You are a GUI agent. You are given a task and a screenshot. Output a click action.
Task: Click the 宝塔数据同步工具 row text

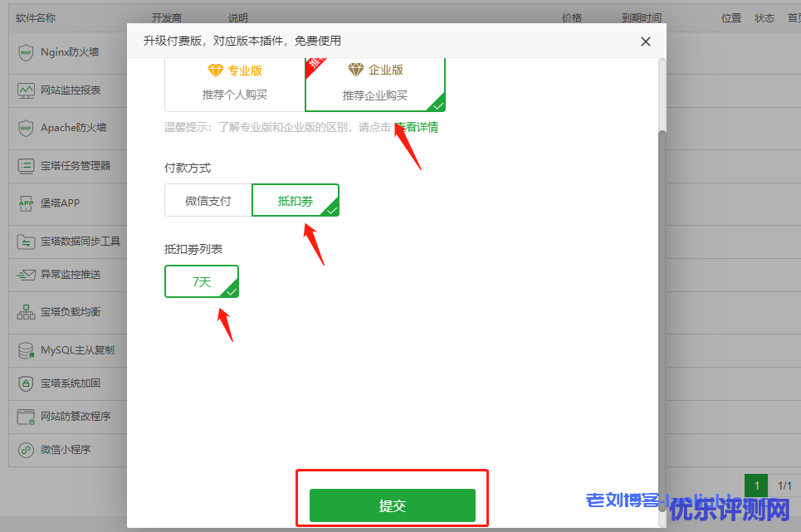click(81, 242)
